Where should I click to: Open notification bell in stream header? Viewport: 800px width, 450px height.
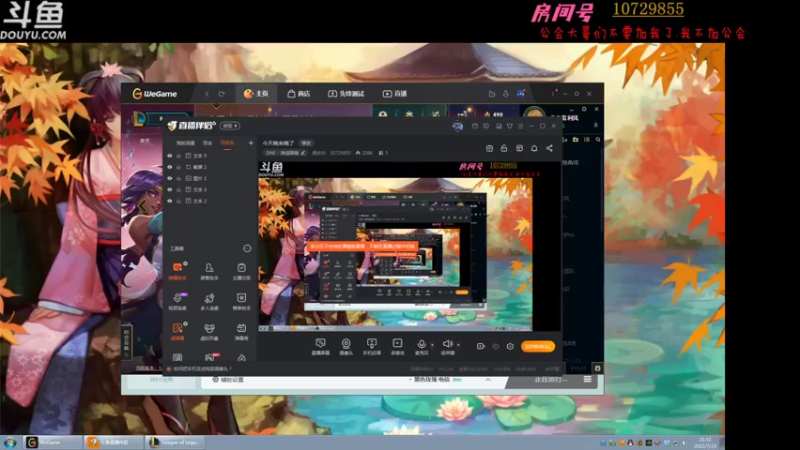click(534, 148)
